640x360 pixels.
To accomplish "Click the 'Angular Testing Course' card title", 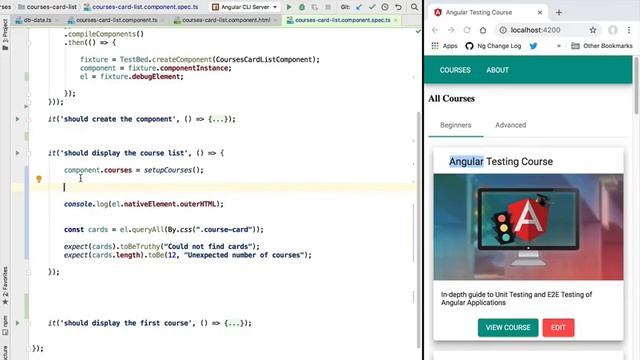I will pyautogui.click(x=501, y=162).
